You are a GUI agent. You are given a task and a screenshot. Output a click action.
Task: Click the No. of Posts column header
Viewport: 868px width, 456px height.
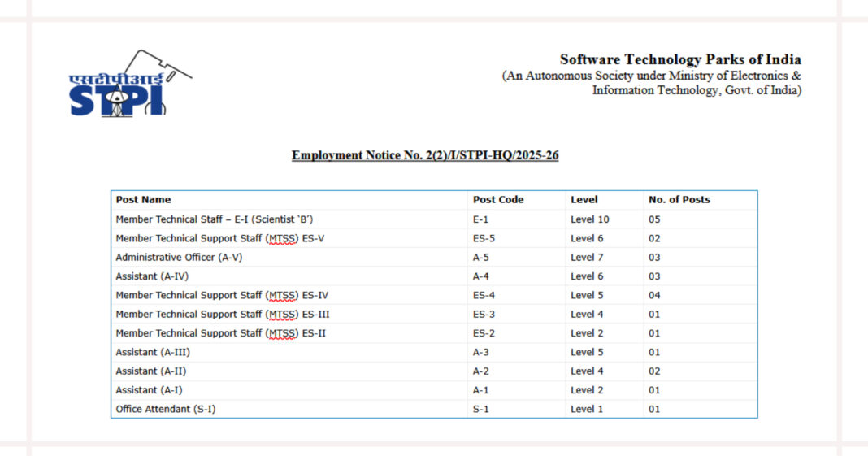tap(679, 199)
